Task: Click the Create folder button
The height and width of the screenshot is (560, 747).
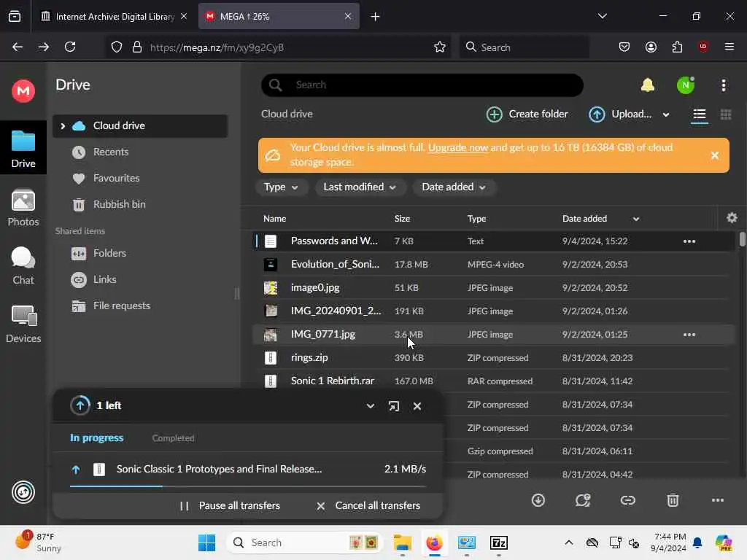Action: pos(527,114)
